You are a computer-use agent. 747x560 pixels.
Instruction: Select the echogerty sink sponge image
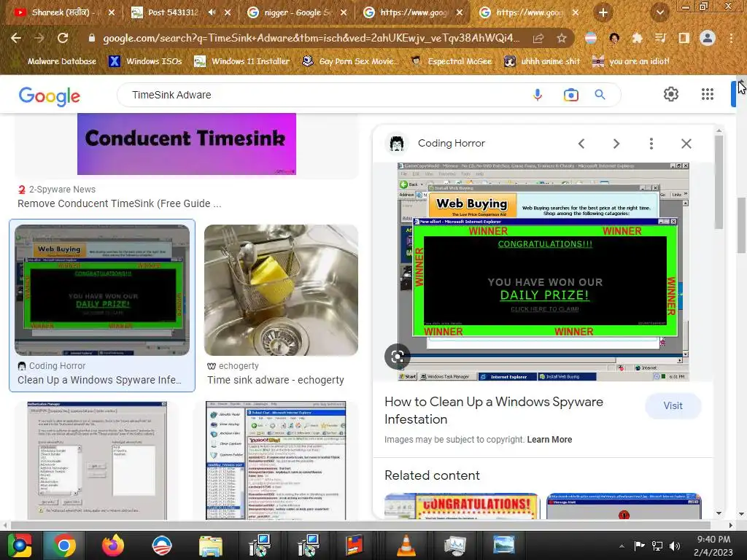pos(281,290)
